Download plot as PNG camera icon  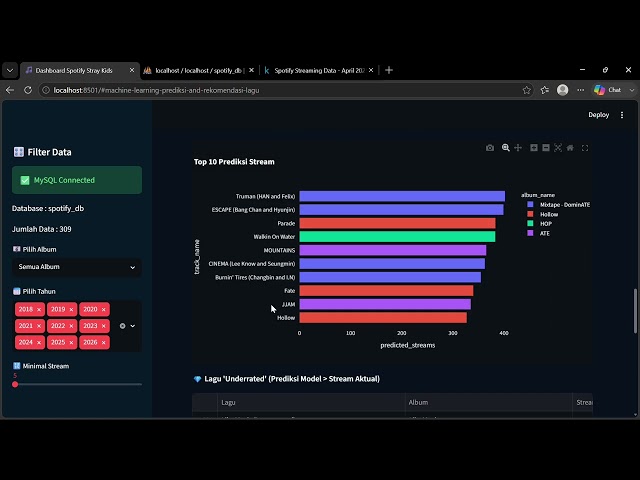pyautogui.click(x=490, y=148)
